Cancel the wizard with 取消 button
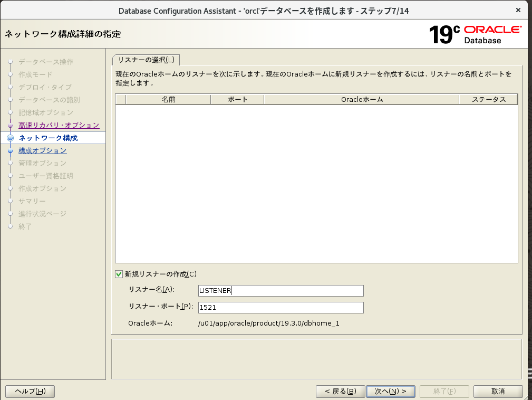Screen dimensions: 532x400 pos(498,391)
